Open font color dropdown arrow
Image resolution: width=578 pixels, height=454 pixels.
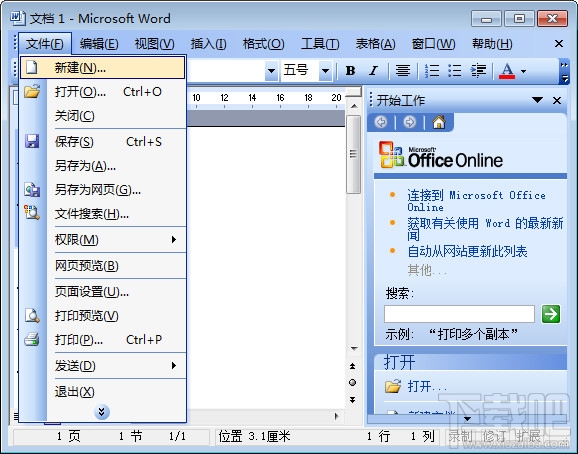coord(523,71)
